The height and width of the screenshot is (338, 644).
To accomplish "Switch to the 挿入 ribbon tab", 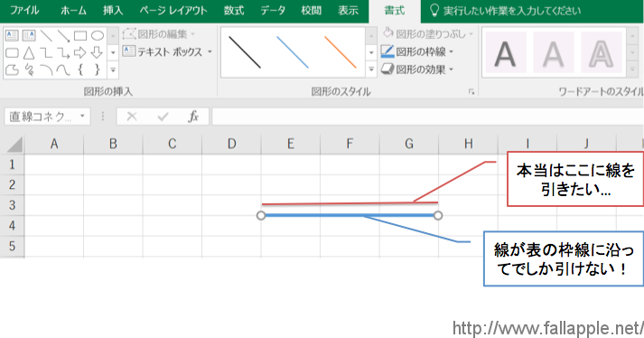I will [x=113, y=10].
